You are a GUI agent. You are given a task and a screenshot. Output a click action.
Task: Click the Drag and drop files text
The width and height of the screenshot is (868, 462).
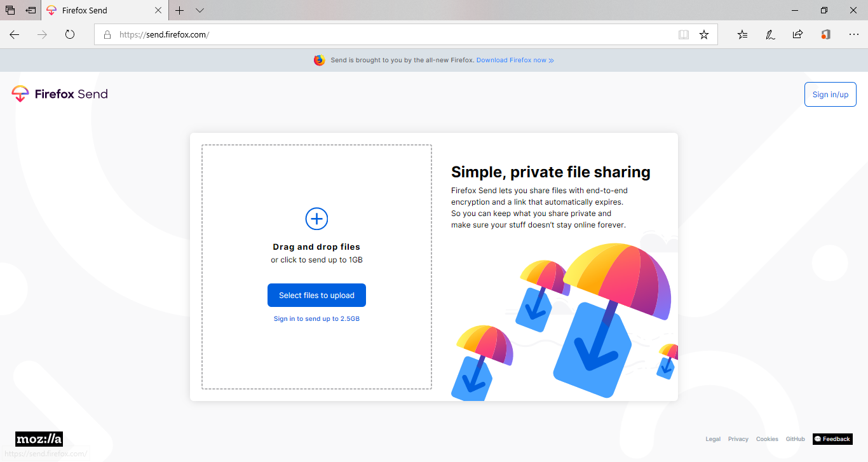point(316,247)
